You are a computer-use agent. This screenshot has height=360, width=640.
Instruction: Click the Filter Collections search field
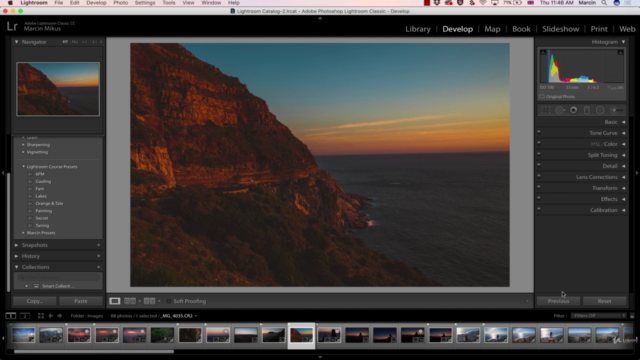58,277
